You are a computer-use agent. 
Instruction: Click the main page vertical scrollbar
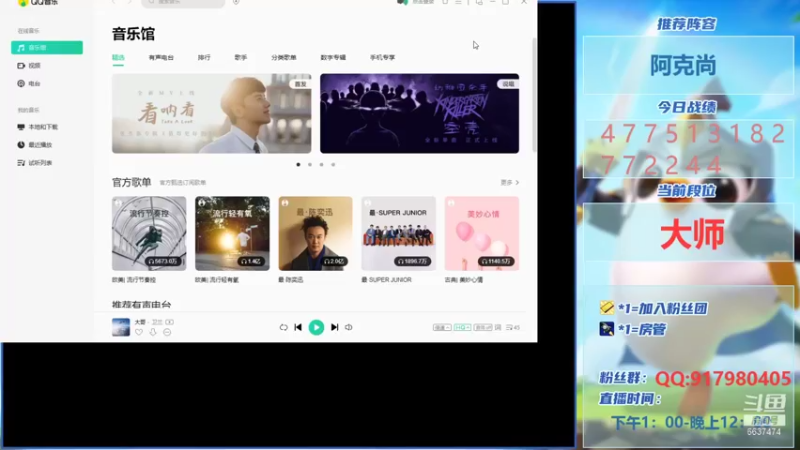pyautogui.click(x=534, y=94)
